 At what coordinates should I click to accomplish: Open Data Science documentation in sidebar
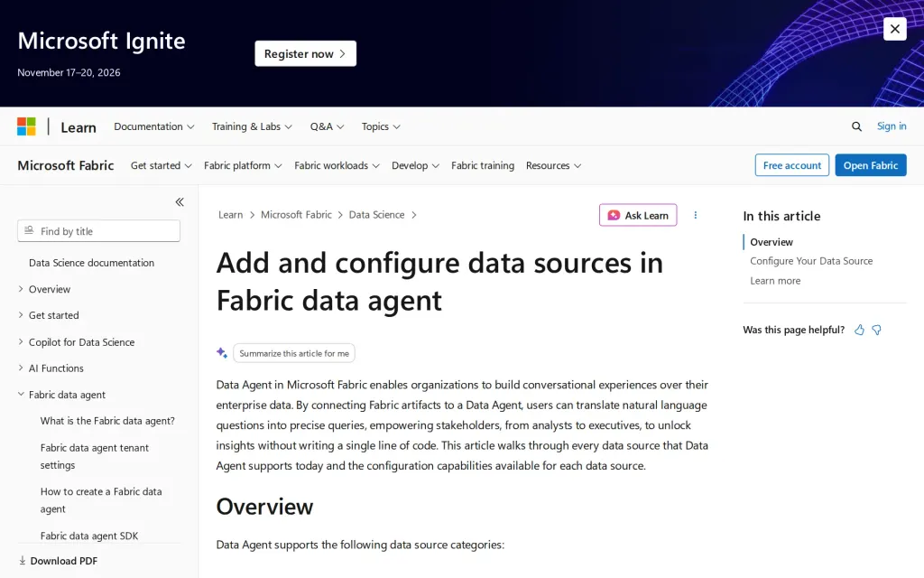tap(91, 263)
